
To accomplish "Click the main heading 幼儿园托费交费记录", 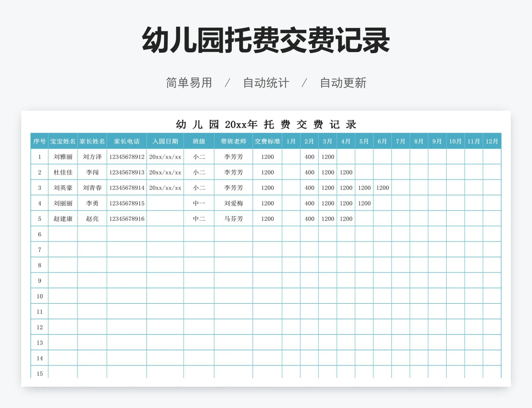I will point(266,40).
